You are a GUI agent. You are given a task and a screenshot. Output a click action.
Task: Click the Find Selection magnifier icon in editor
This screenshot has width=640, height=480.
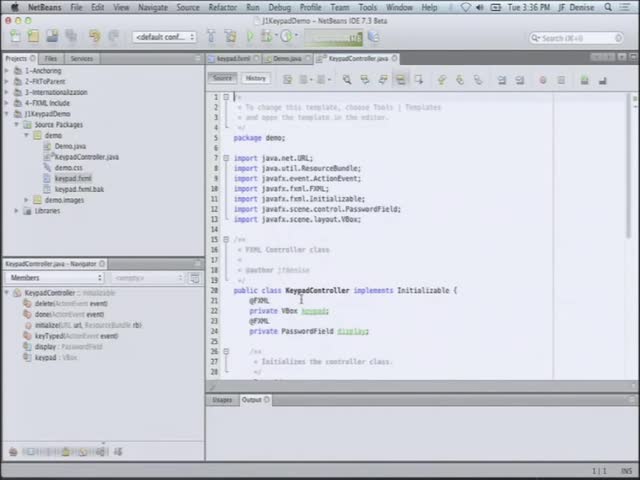coord(347,80)
